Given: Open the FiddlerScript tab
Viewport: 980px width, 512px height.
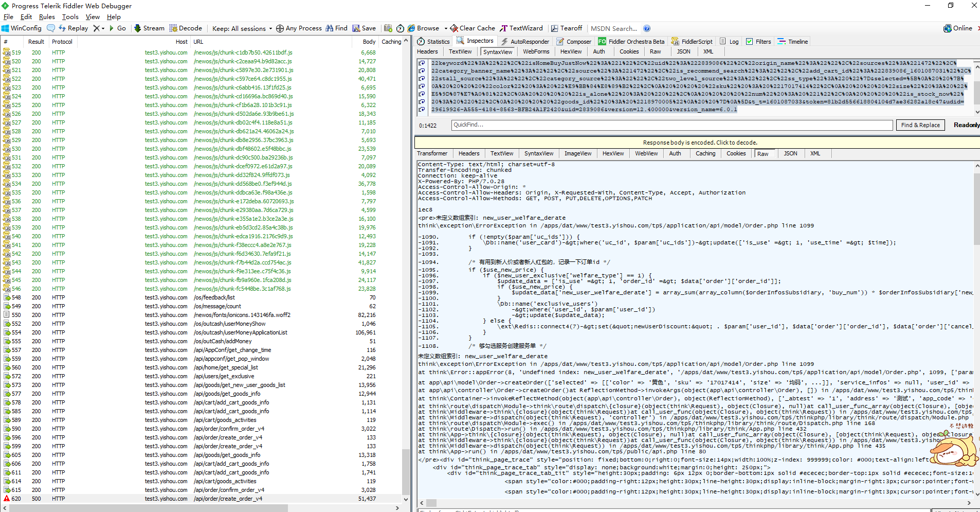Looking at the screenshot, I should tap(692, 42).
